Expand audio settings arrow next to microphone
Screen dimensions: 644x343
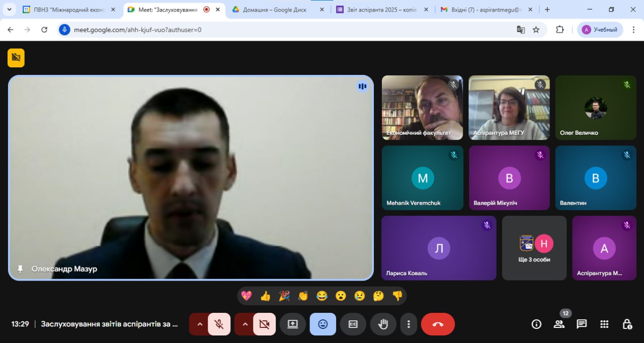200,324
